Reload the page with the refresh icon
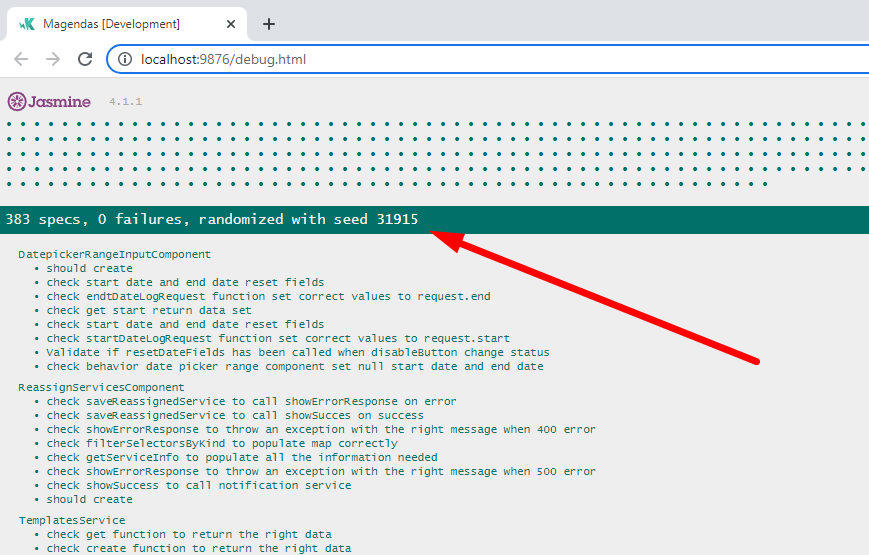This screenshot has width=869, height=555. click(x=85, y=59)
